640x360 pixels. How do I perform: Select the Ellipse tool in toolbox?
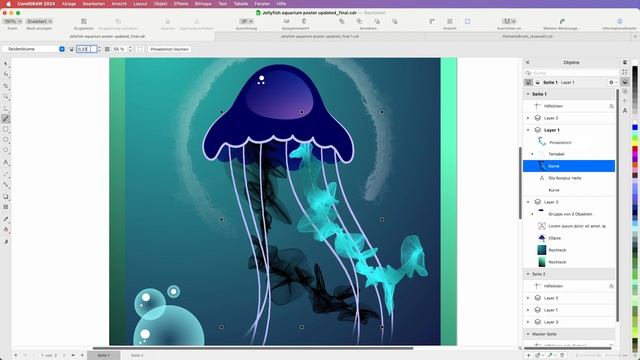(5, 140)
